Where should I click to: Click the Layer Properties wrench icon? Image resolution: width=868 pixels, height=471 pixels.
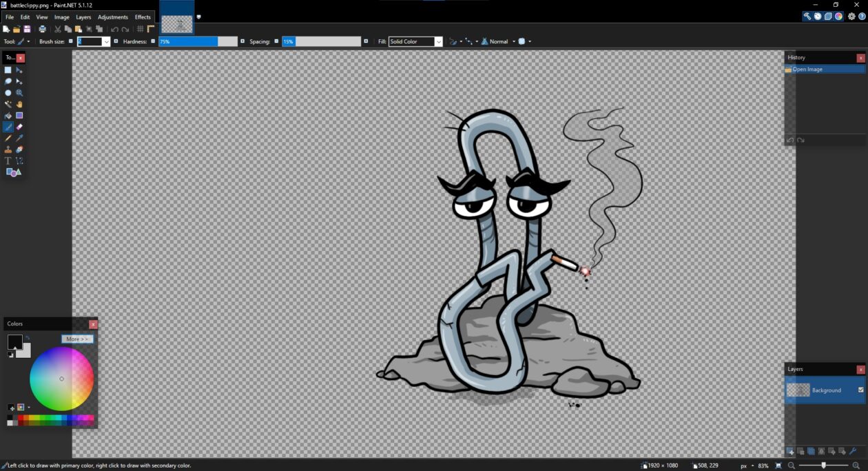(852, 451)
